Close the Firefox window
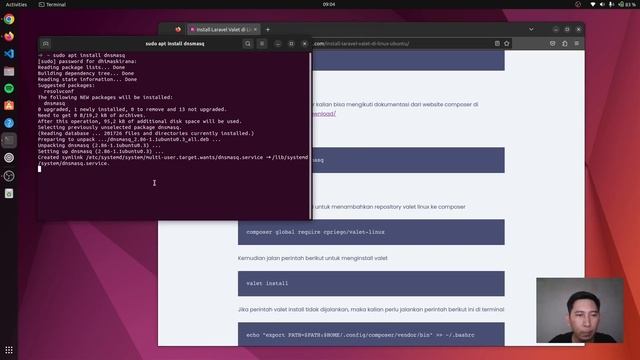Image resolution: width=640 pixels, height=360 pixels. 578,29
